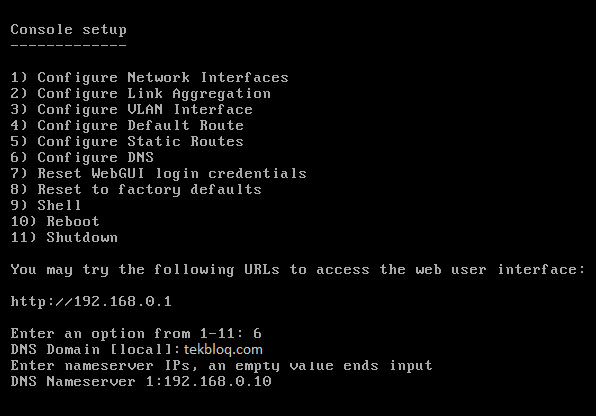Click the Configure Static Routes line
This screenshot has width=596, height=416.
pyautogui.click(x=127, y=142)
